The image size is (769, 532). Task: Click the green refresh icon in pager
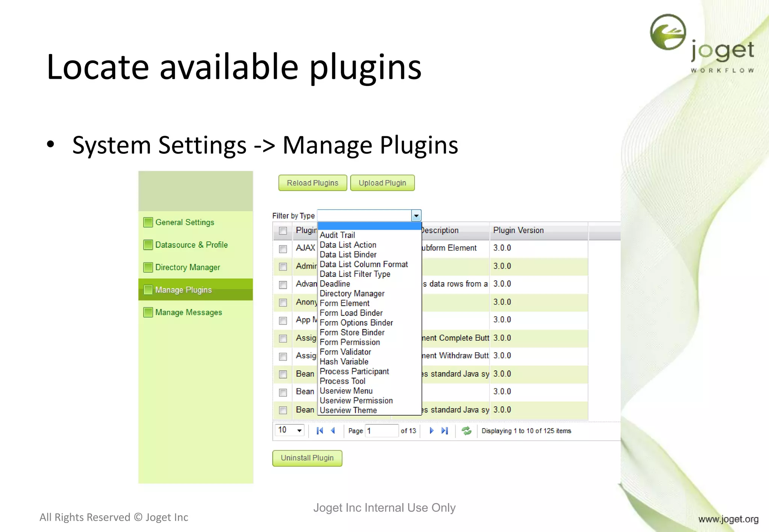(x=466, y=431)
